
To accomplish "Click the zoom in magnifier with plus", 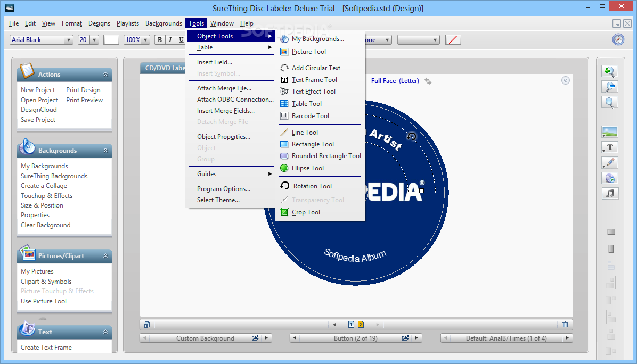I will [609, 71].
